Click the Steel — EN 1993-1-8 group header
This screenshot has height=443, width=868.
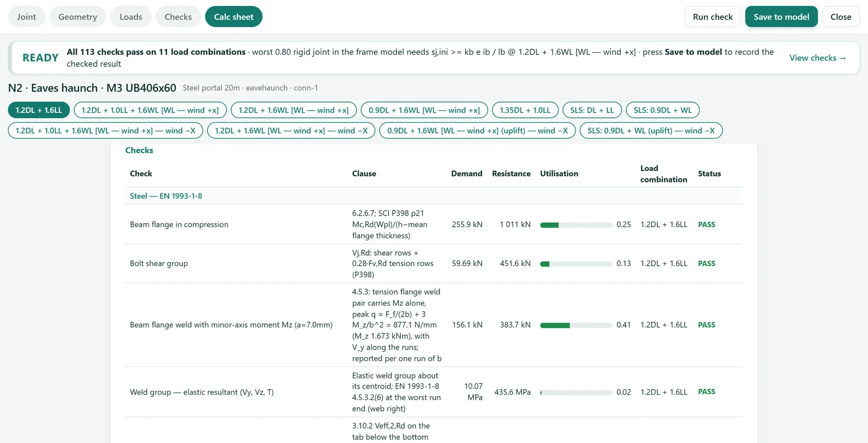(x=434, y=196)
